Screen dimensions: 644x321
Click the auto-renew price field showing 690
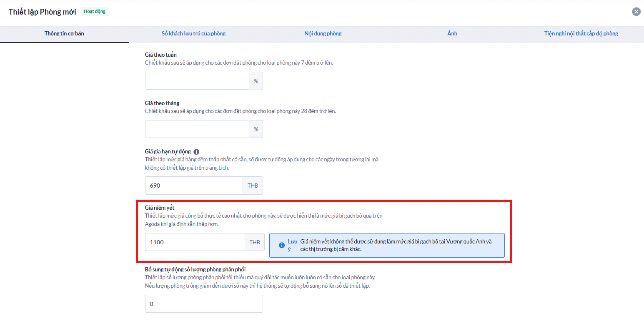[x=194, y=186]
